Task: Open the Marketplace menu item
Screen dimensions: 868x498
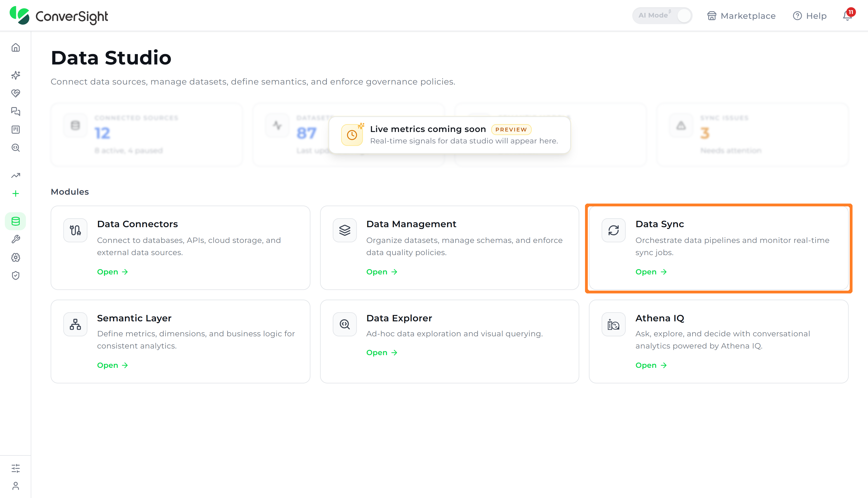Action: coord(741,16)
